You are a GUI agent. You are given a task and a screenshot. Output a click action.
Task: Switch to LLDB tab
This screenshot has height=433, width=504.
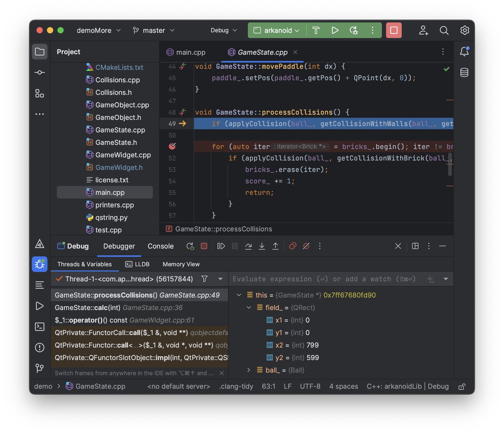point(137,264)
